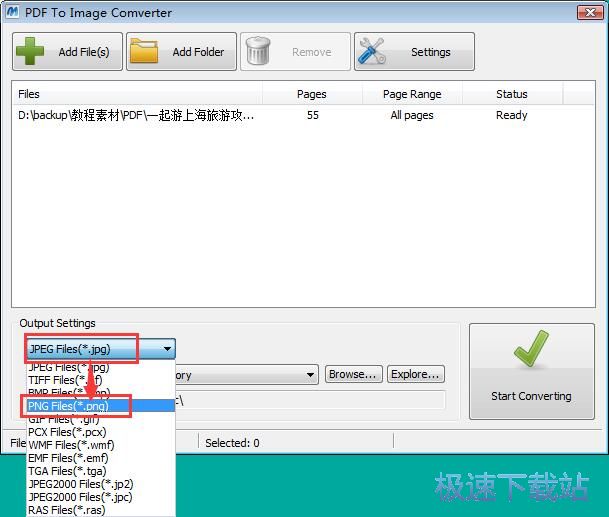The image size is (609, 517).
Task: Click the Selected: 0 status bar entry
Action: [x=232, y=443]
